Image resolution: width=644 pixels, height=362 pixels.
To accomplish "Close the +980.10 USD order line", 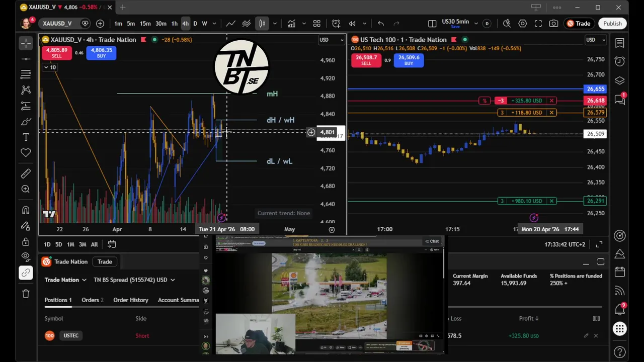I will pyautogui.click(x=552, y=201).
